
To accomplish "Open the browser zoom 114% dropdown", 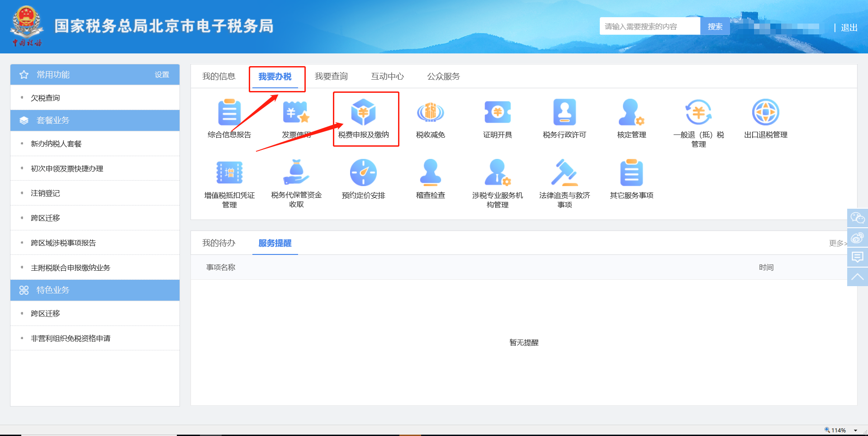I will pyautogui.click(x=855, y=431).
